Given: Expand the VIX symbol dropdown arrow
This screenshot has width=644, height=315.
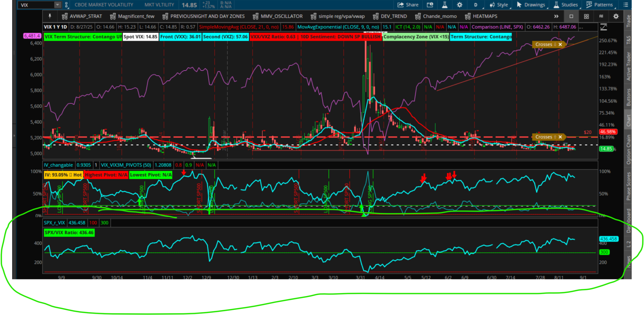Looking at the screenshot, I should (x=58, y=5).
